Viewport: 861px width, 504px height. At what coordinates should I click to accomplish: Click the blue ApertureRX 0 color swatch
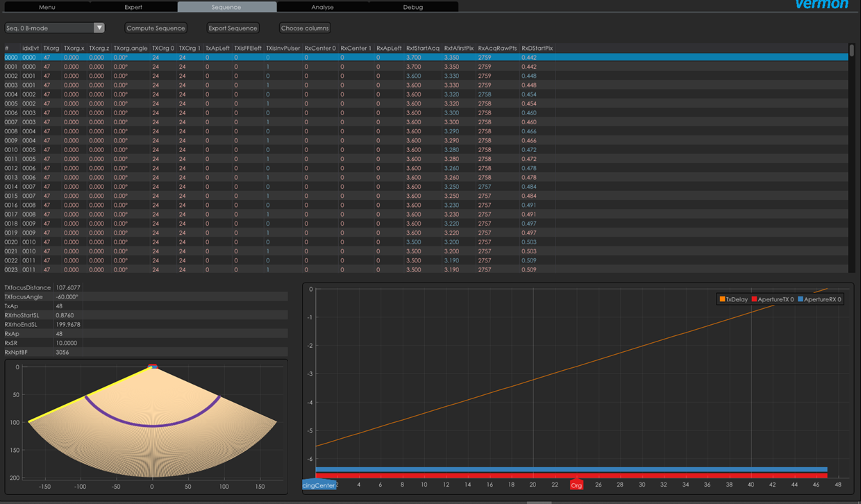point(800,299)
